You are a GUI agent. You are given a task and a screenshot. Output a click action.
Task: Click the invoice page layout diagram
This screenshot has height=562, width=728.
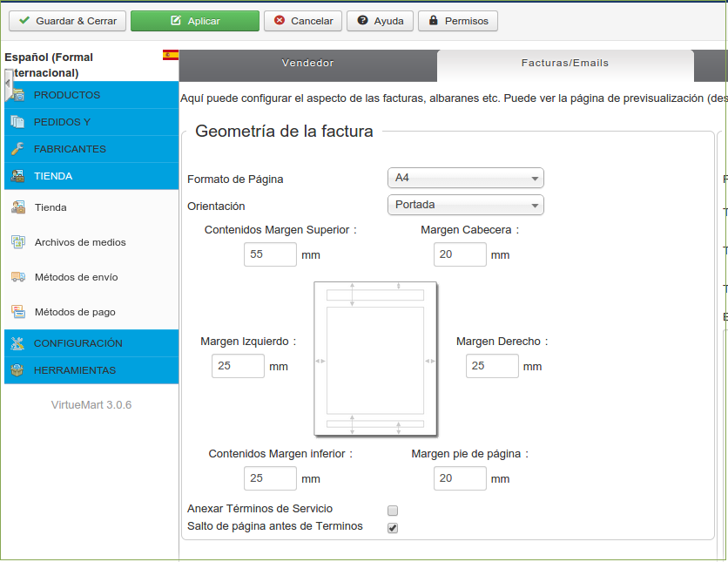tap(375, 359)
